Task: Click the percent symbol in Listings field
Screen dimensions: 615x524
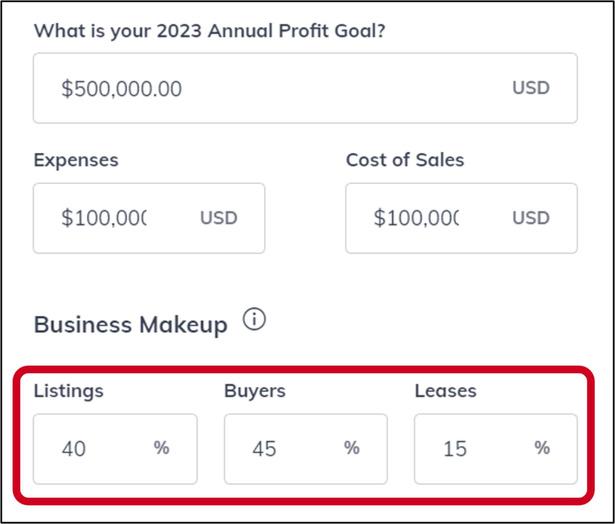Action: click(x=161, y=448)
